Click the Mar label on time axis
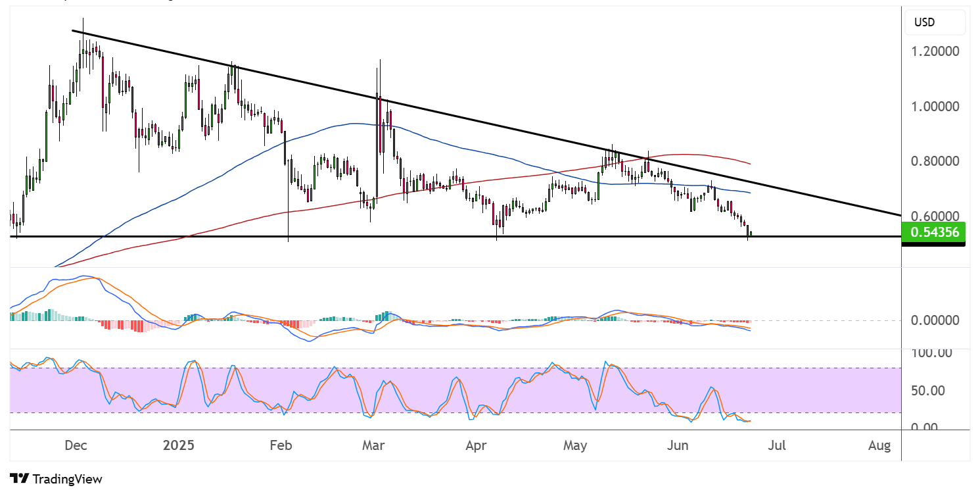Screen dimensions: 980x496 tap(373, 445)
